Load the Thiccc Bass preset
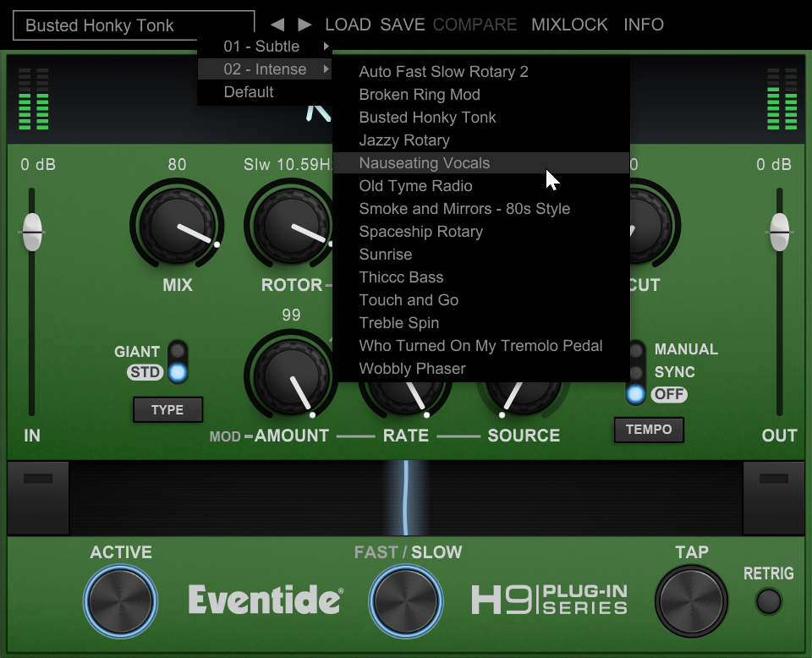The height and width of the screenshot is (658, 812). [x=481, y=277]
